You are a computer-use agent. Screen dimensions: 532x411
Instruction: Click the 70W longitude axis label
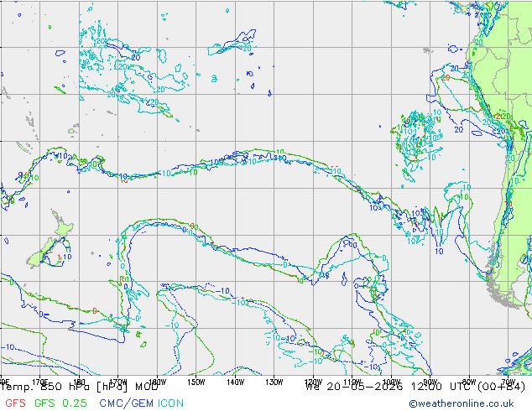pyautogui.click(x=508, y=382)
